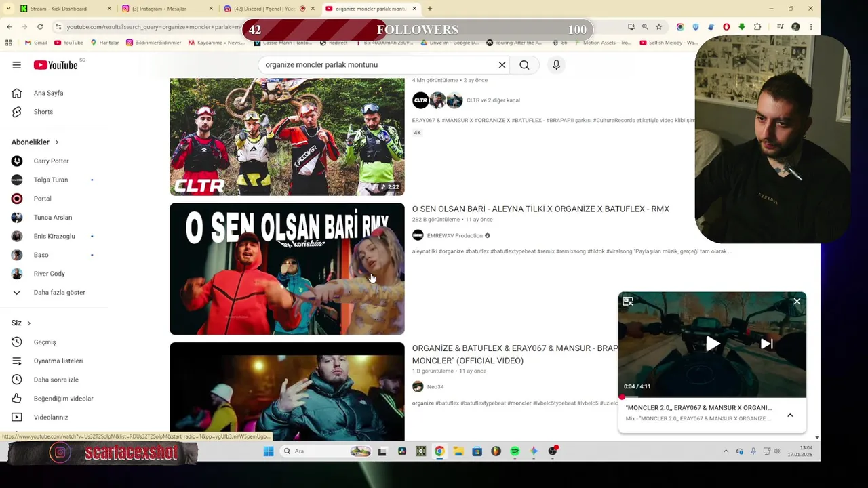The height and width of the screenshot is (488, 868).
Task: Skip to next video in miniplayer
Action: (767, 344)
